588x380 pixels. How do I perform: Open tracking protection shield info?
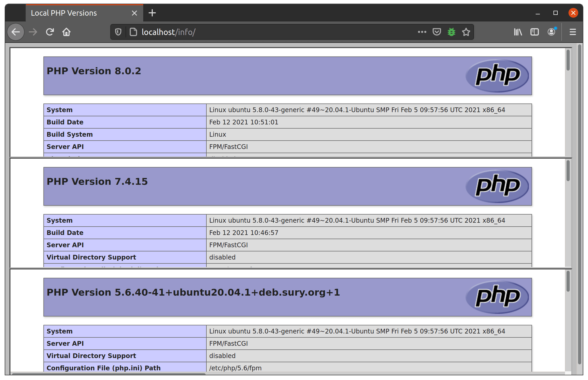(118, 32)
